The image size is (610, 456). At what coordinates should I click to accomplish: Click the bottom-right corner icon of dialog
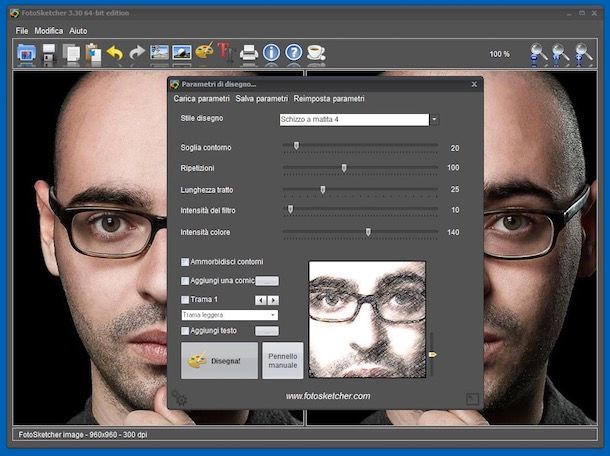(472, 399)
